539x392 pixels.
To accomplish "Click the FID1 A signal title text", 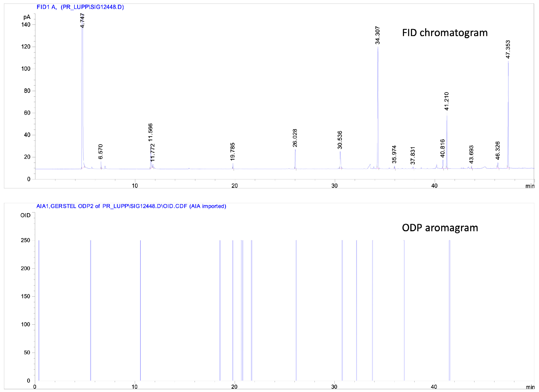I will click(80, 7).
